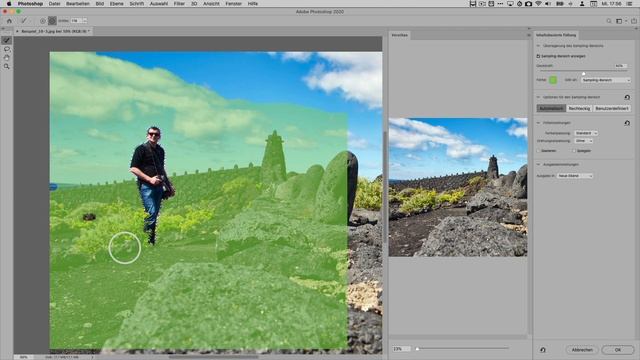Click the brush size (Größe) input field
This screenshot has height=360, width=640.
tap(76, 21)
